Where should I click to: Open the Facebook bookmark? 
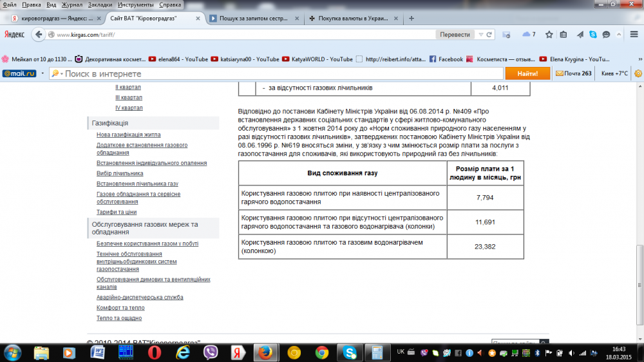[x=446, y=59]
